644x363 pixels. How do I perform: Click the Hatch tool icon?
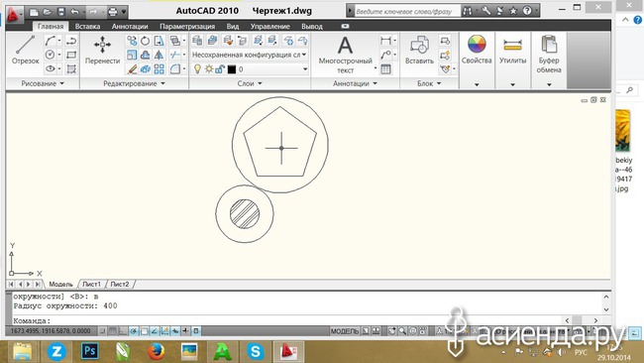pos(71,69)
